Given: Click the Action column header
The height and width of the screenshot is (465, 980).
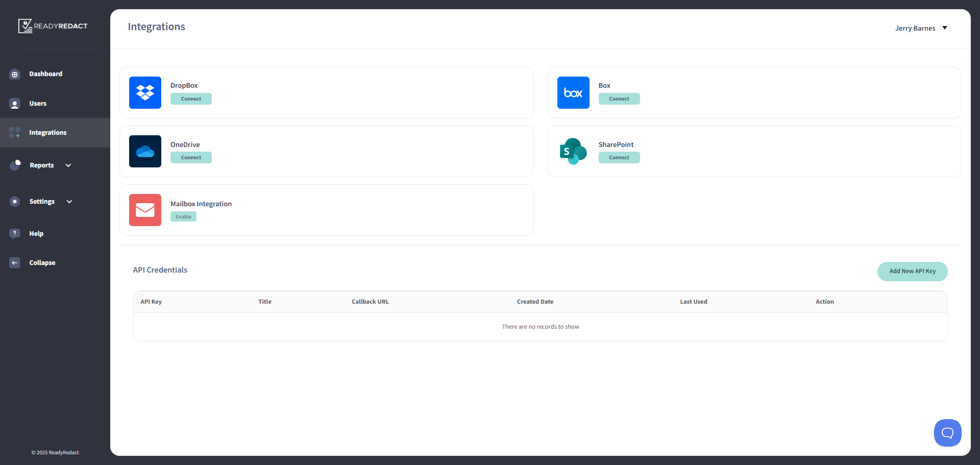Looking at the screenshot, I should pos(825,302).
